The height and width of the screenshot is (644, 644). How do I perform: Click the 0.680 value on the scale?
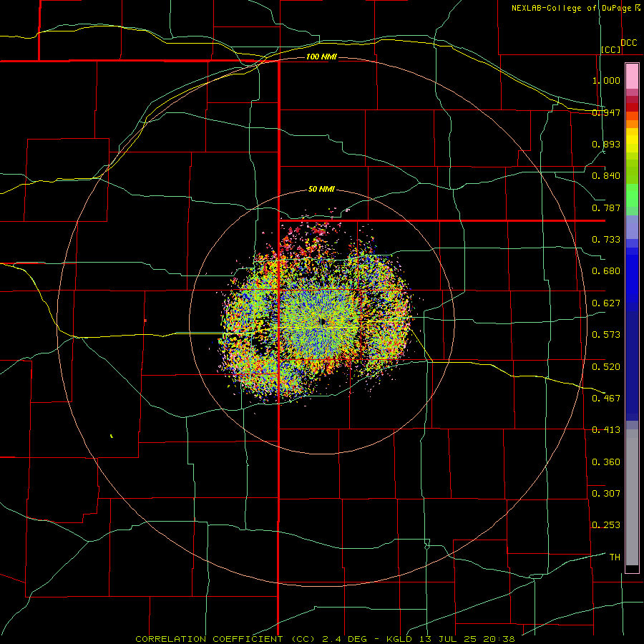point(606,271)
